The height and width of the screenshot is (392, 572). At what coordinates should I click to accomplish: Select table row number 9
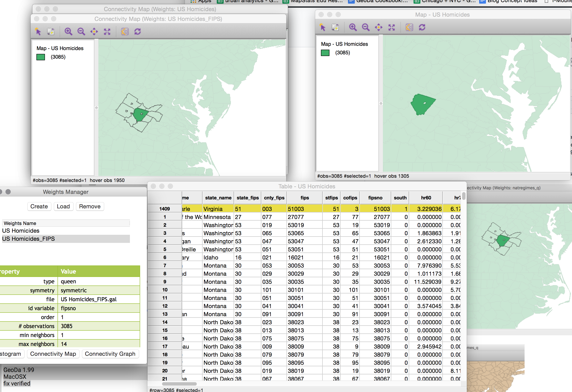coord(165,282)
